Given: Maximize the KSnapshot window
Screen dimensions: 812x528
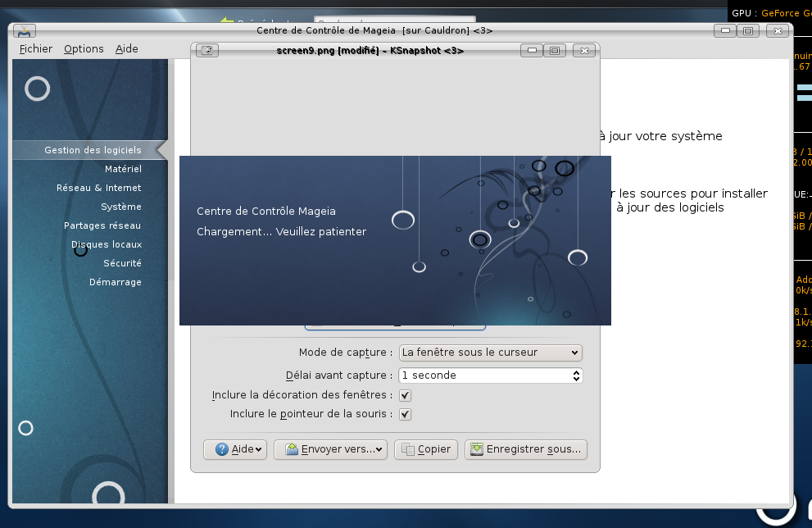Looking at the screenshot, I should click(x=555, y=50).
